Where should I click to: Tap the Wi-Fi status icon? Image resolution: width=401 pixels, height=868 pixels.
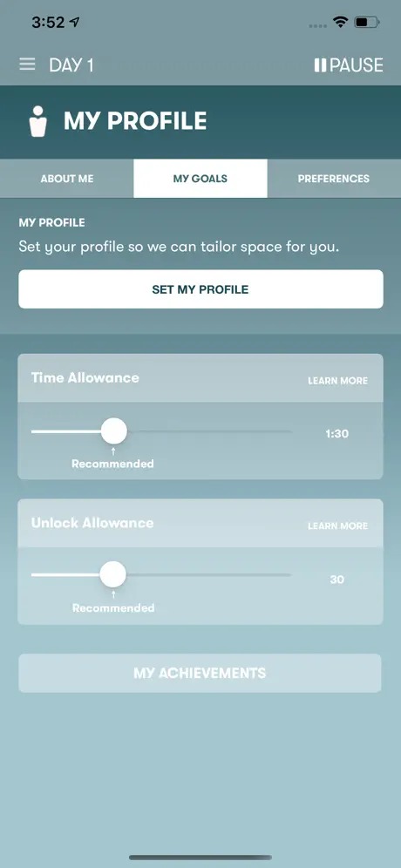click(x=339, y=22)
